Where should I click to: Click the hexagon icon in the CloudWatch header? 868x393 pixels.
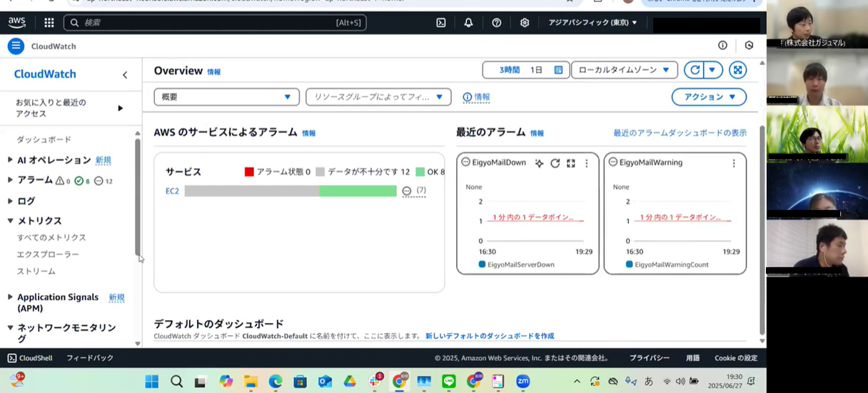(749, 46)
